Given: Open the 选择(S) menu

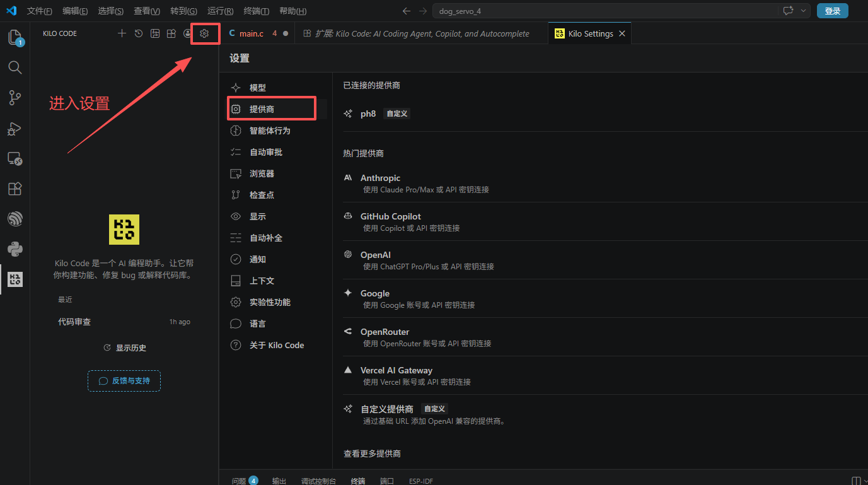Looking at the screenshot, I should 111,11.
